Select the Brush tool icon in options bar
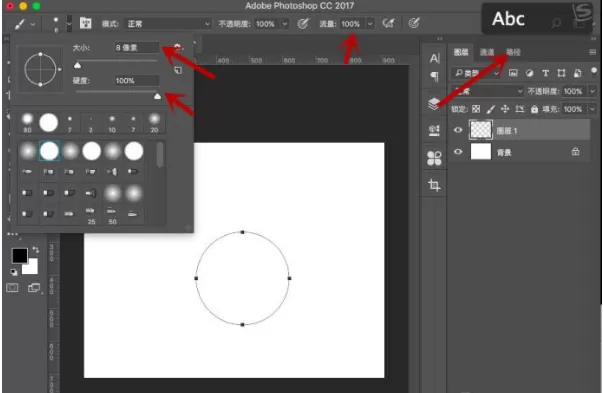The height and width of the screenshot is (393, 603). [19, 24]
